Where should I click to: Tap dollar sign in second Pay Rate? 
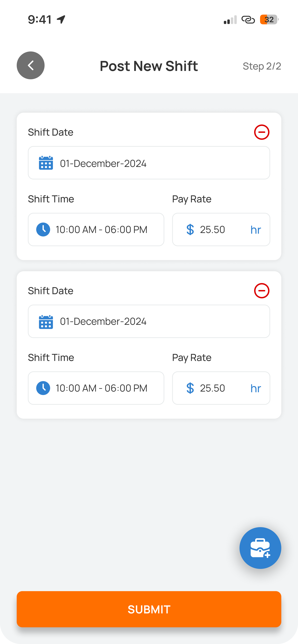(x=190, y=388)
